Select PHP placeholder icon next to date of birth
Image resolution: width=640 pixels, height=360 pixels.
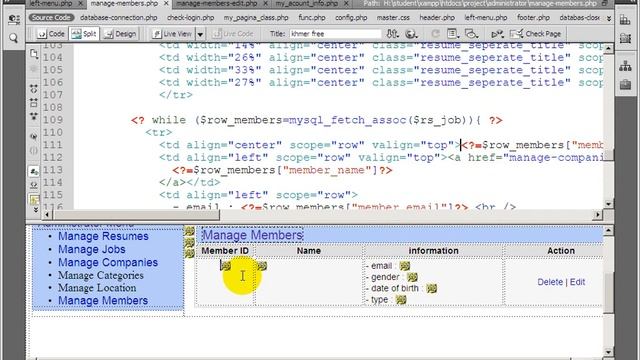pyautogui.click(x=431, y=289)
